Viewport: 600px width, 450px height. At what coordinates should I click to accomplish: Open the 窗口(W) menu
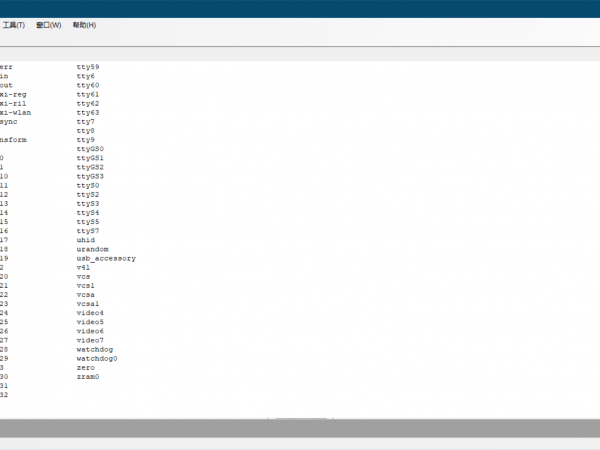(48, 25)
